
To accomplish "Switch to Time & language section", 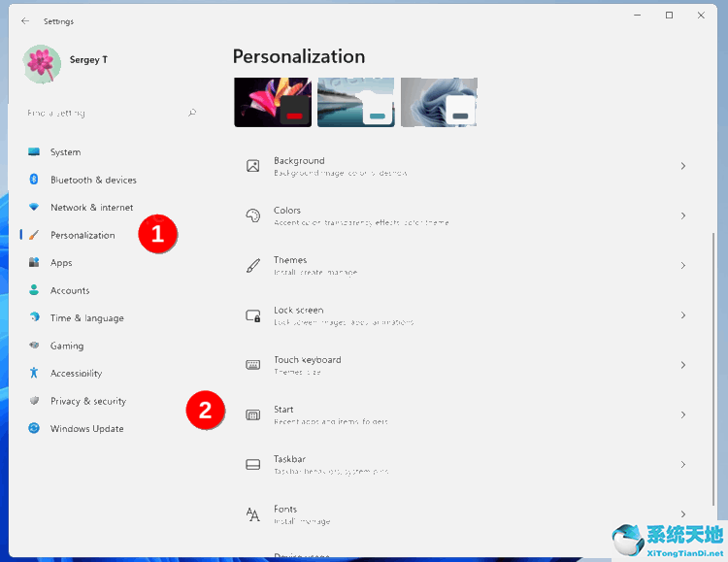I will pos(86,317).
